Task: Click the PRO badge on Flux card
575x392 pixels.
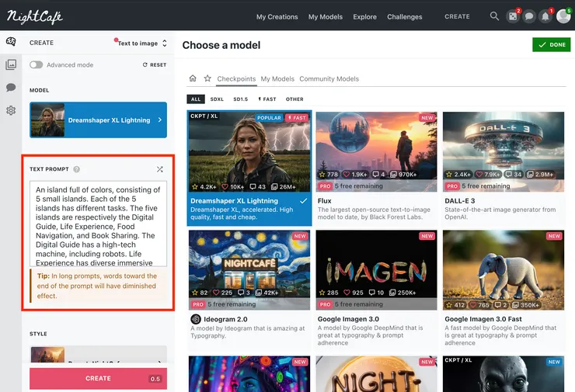Action: click(325, 186)
